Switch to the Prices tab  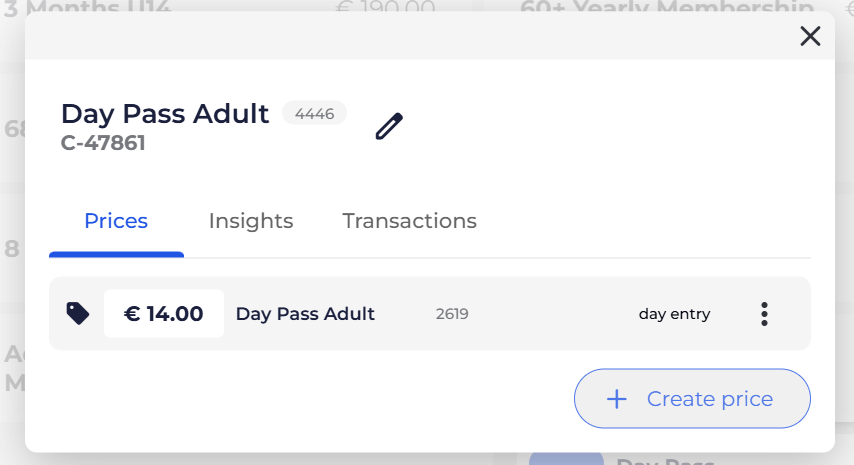[x=116, y=221]
